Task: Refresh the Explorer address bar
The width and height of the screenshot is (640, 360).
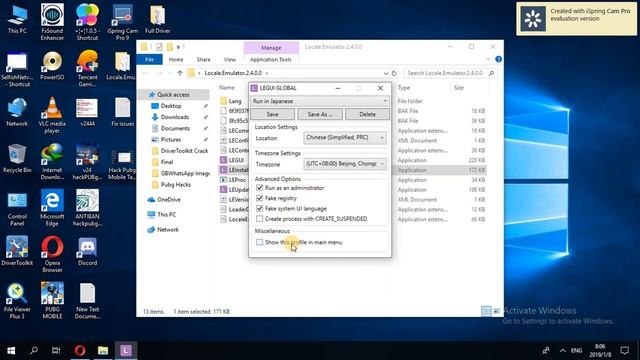Action: [x=394, y=73]
